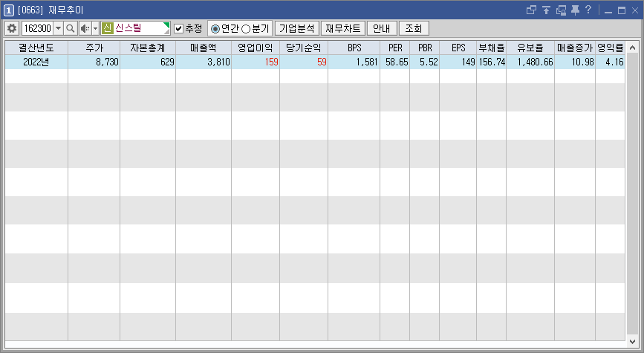Click the price value 8,730
Image resolution: width=644 pixels, height=353 pixels.
pos(107,62)
